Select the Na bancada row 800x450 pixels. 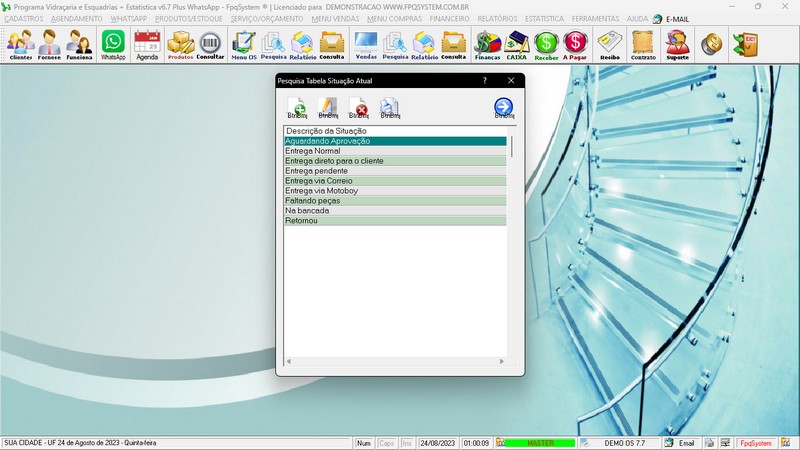(395, 211)
